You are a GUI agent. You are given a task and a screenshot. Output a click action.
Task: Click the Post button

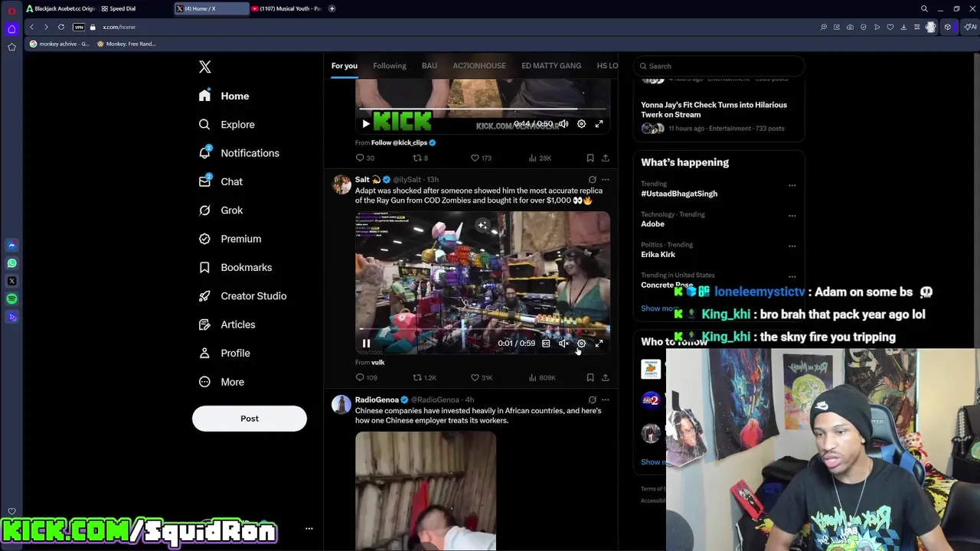[250, 419]
